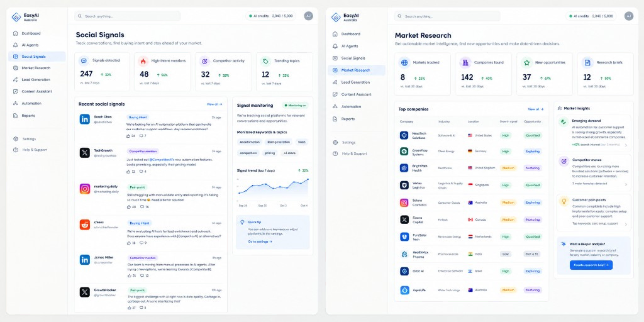
Task: Select the X icon beside the GrowthHacker post
Action: 85,292
